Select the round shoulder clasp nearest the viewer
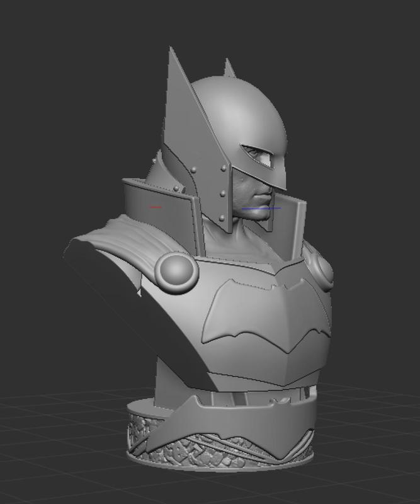Viewport: 420px width, 504px height. pyautogui.click(x=176, y=272)
